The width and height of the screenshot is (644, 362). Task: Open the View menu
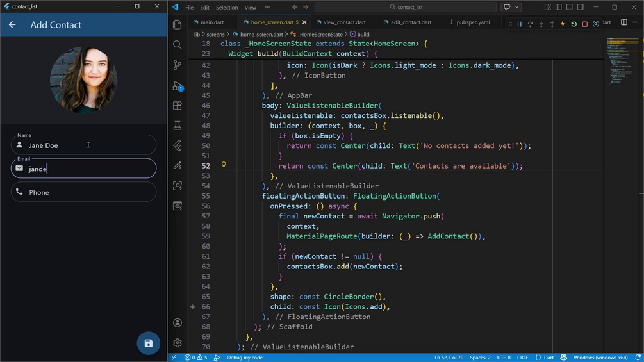point(250,8)
